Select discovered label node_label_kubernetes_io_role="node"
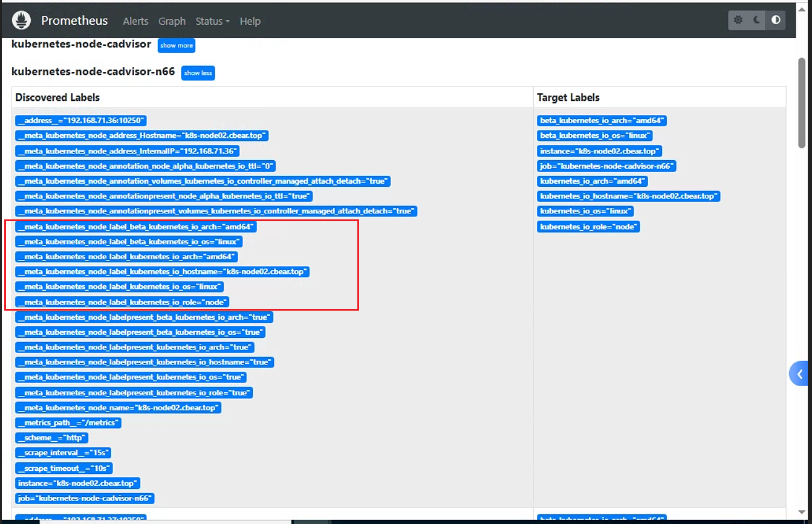This screenshot has height=524, width=812. coord(122,302)
